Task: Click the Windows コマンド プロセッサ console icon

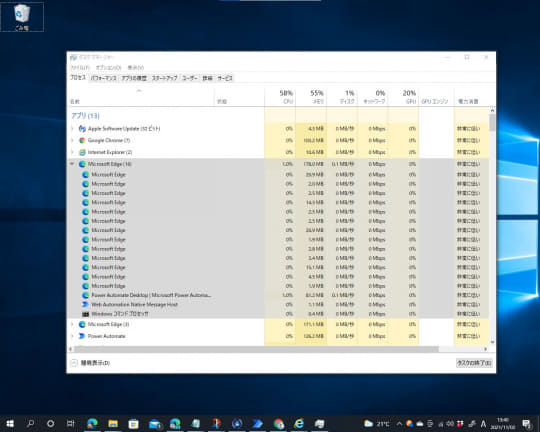Action: tap(85, 314)
